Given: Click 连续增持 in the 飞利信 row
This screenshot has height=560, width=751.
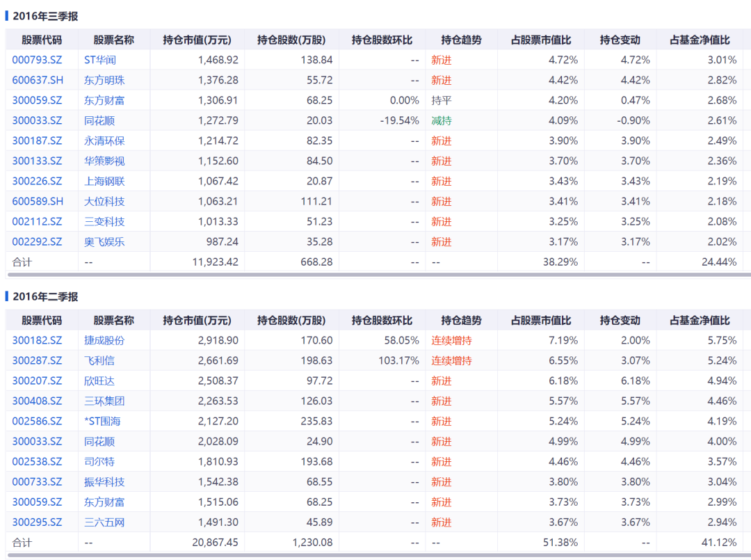Looking at the screenshot, I should pos(452,360).
